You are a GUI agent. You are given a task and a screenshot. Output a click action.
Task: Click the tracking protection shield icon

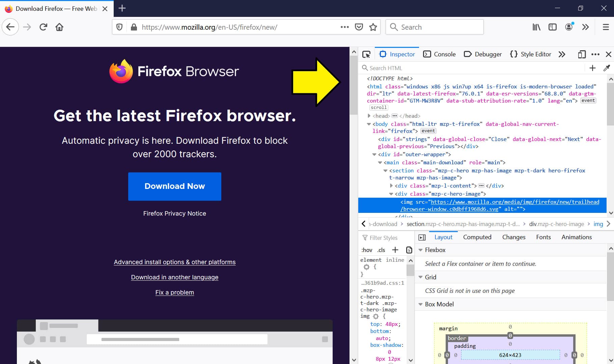point(119,27)
